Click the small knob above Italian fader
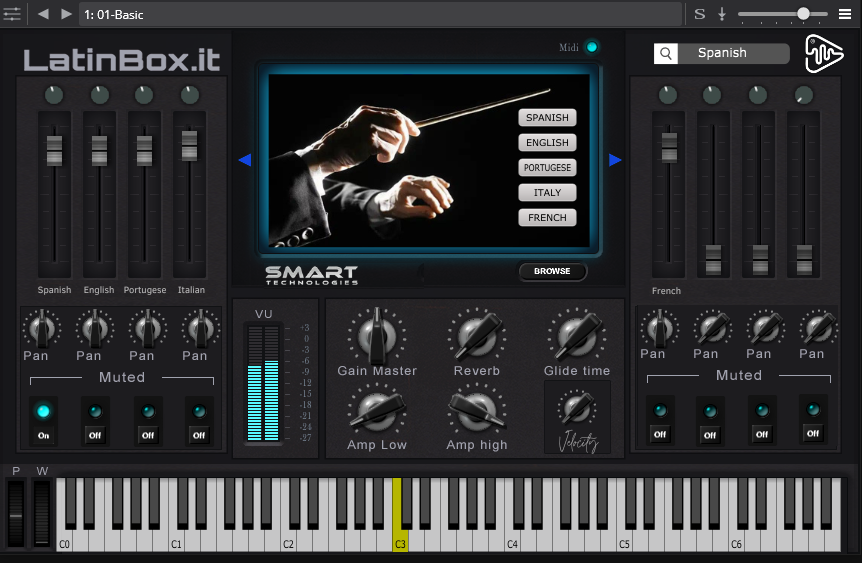 click(190, 95)
